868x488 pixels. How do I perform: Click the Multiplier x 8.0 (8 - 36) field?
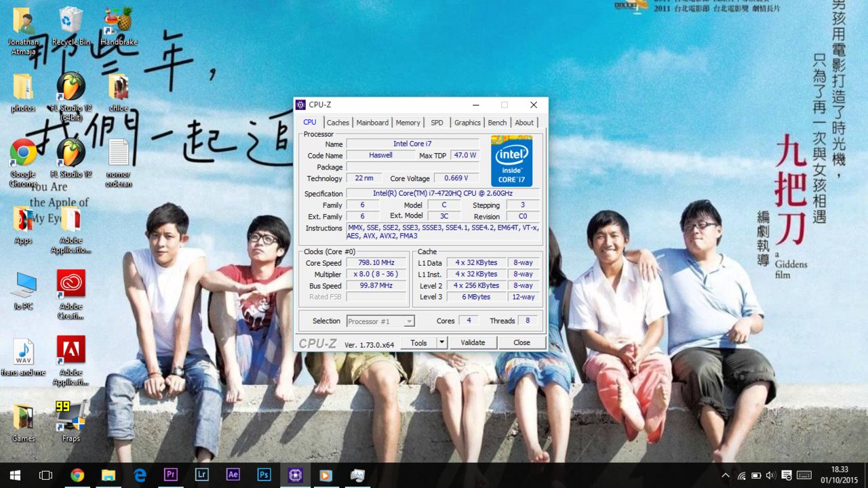click(378, 274)
